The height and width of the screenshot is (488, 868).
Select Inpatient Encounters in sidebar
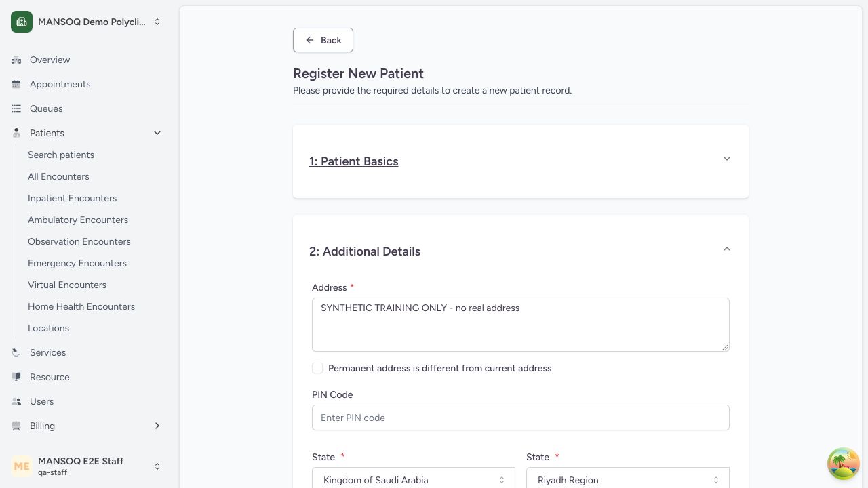click(72, 198)
